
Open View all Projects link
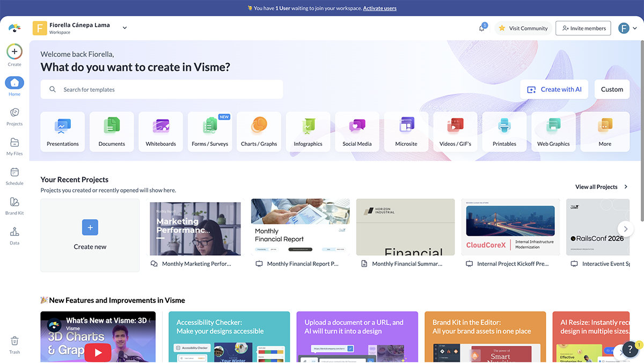pos(601,187)
